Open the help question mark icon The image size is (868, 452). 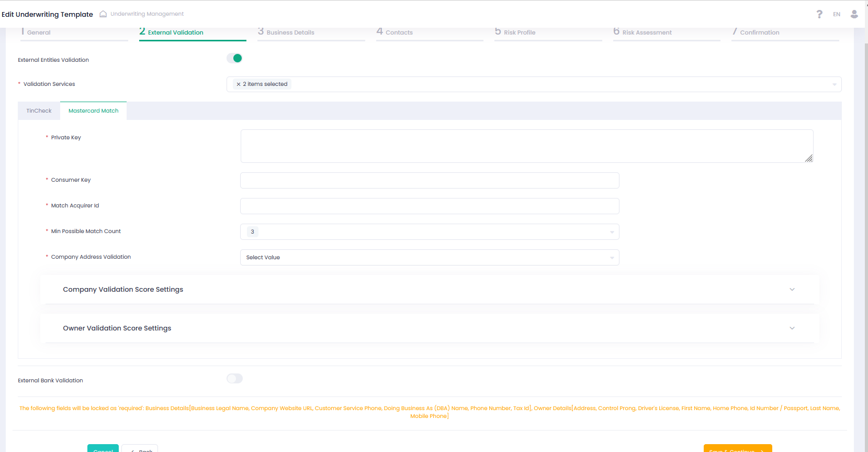(x=819, y=14)
